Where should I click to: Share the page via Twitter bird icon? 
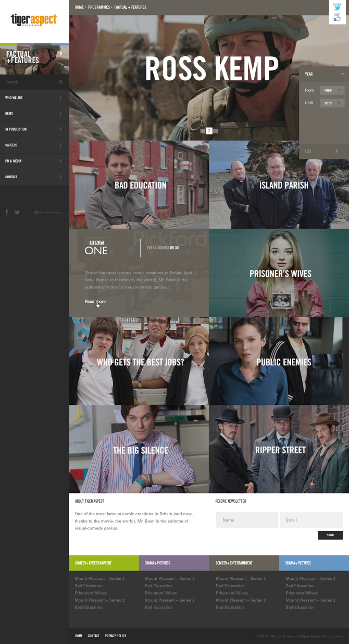tap(337, 7)
